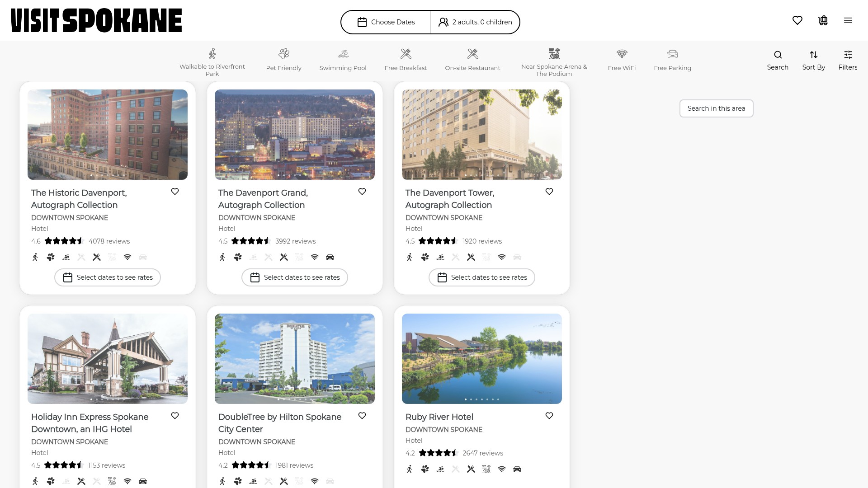
Task: Open the Choose Dates picker
Action: click(386, 22)
